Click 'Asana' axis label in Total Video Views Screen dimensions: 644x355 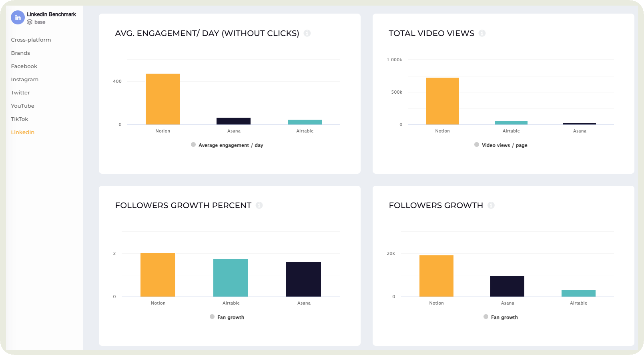[580, 131]
